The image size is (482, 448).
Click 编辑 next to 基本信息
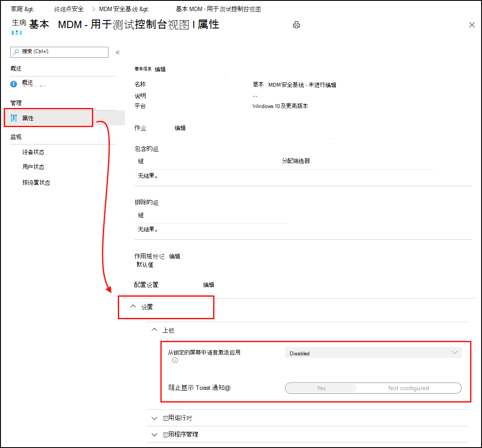pos(160,69)
